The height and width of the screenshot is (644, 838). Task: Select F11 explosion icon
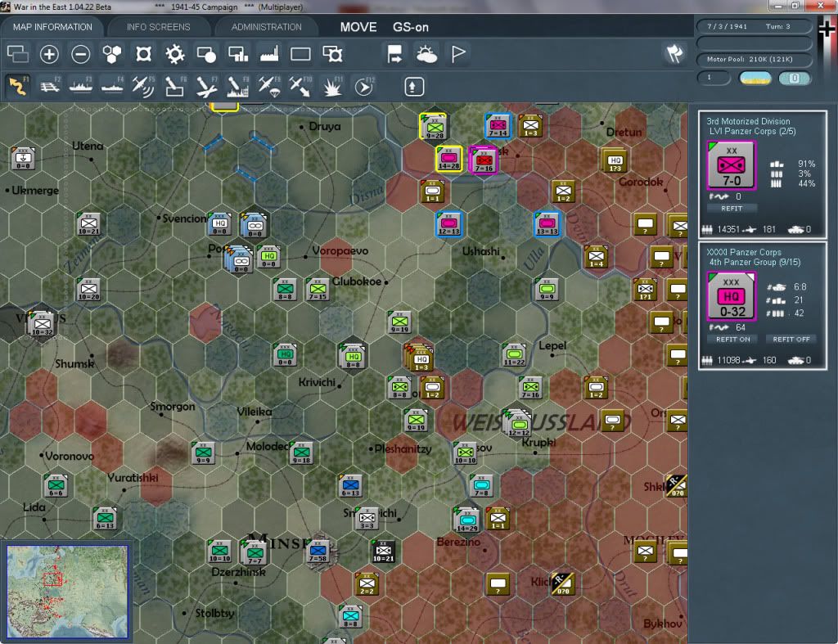(x=332, y=86)
